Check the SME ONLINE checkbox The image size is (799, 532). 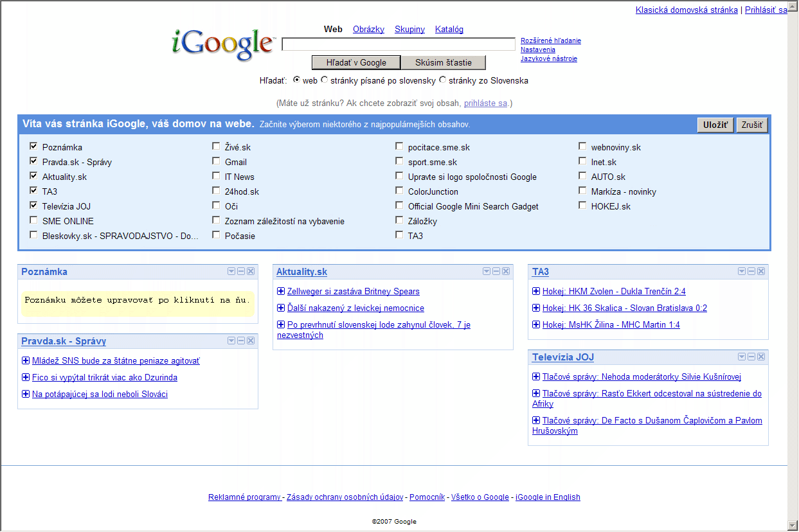click(x=33, y=220)
